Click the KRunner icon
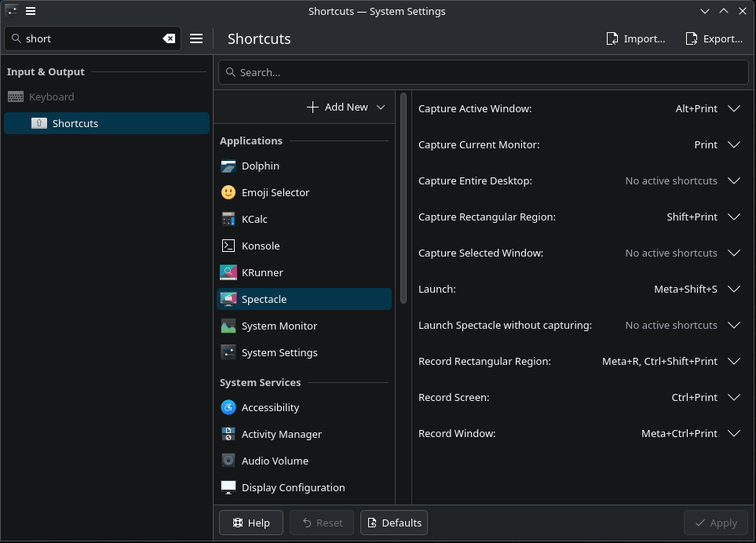Viewport: 756px width, 543px height. [228, 273]
